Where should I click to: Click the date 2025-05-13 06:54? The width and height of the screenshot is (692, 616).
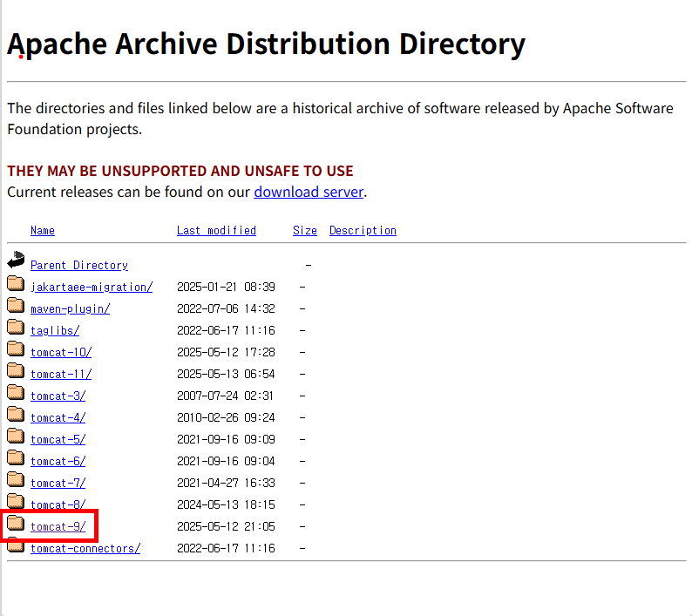coord(226,374)
